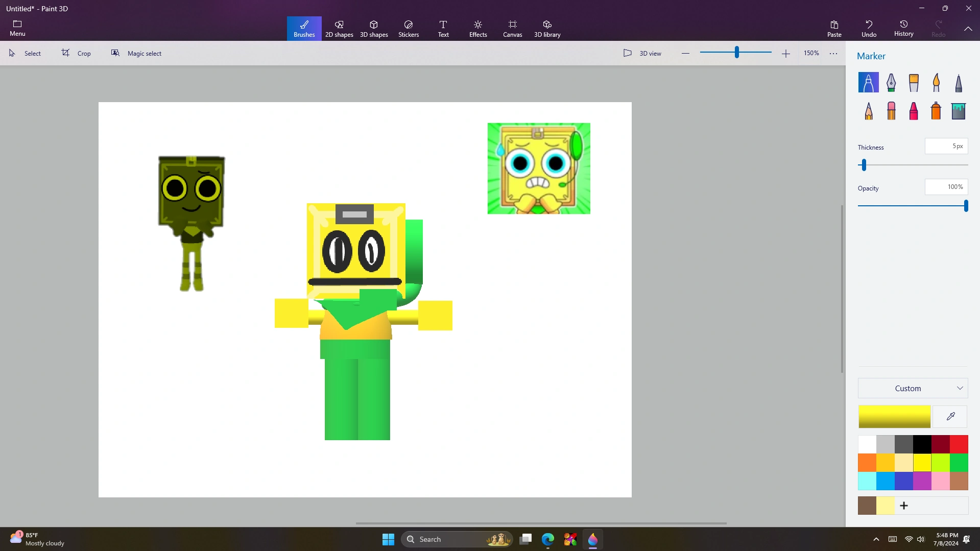Open the more options ellipsis menu

coord(833,54)
